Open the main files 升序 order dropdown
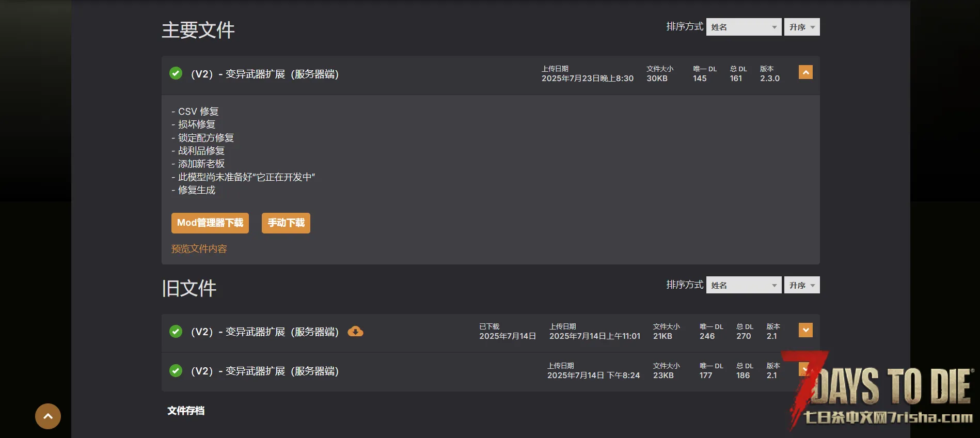980x438 pixels. click(x=801, y=27)
